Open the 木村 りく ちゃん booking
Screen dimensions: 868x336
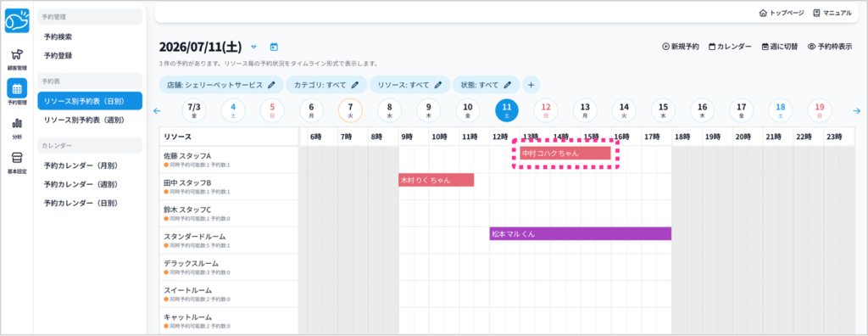(x=437, y=180)
